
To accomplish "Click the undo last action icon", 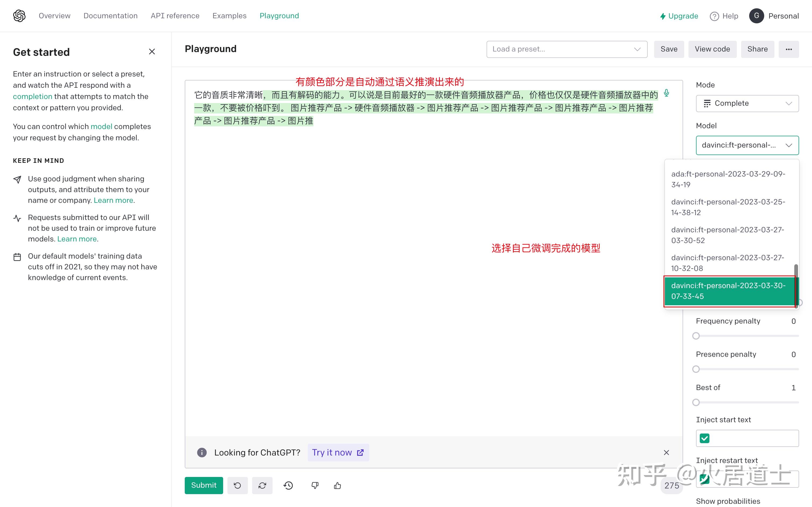I will 237,485.
